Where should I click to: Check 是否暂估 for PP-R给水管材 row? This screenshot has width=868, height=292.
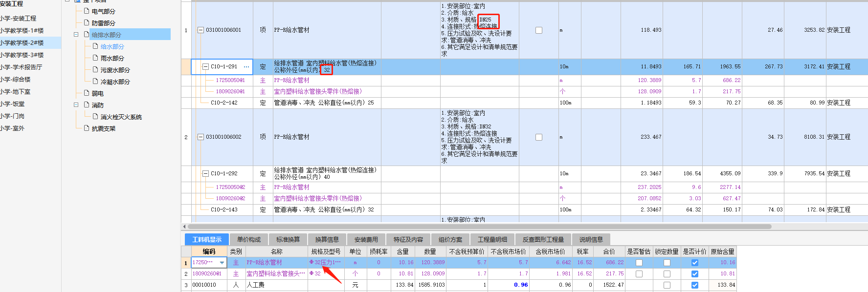[x=639, y=263]
